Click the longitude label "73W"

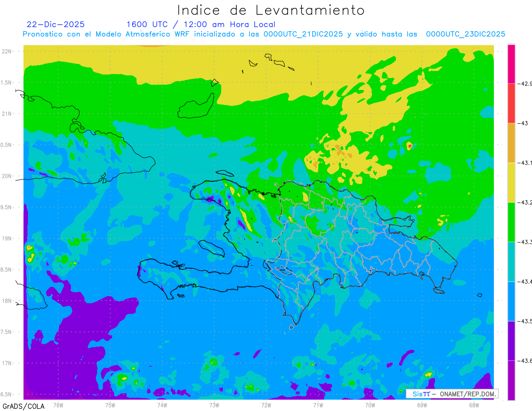[214, 405]
